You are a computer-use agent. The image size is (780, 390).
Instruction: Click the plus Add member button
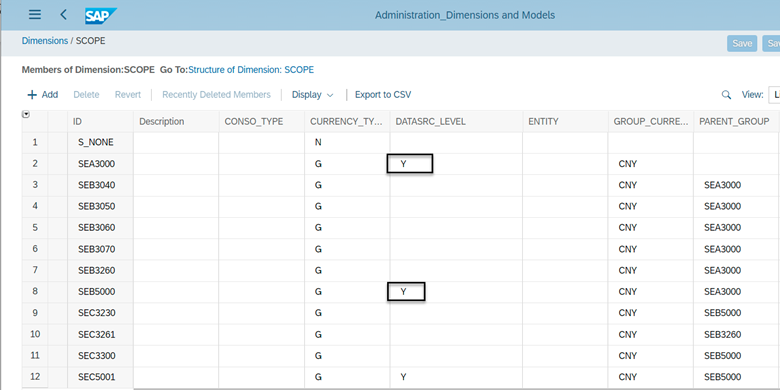[43, 95]
